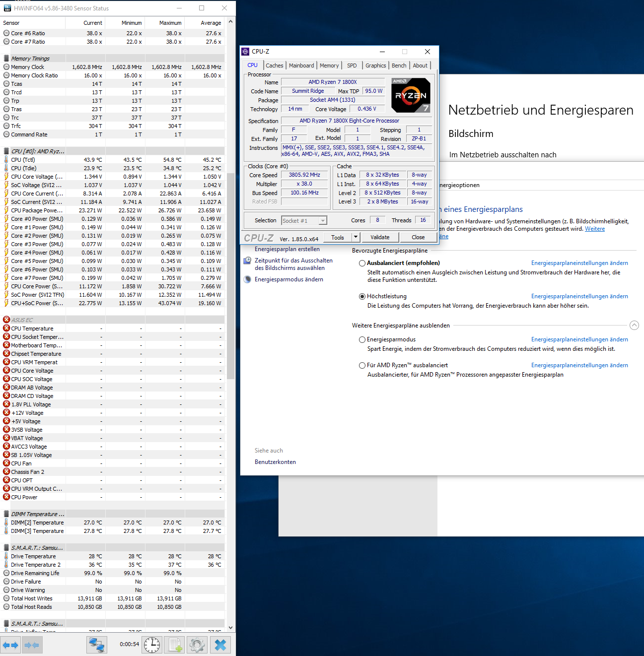
Task: Switch to the Caches tab in CPU-Z
Action: [x=274, y=66]
